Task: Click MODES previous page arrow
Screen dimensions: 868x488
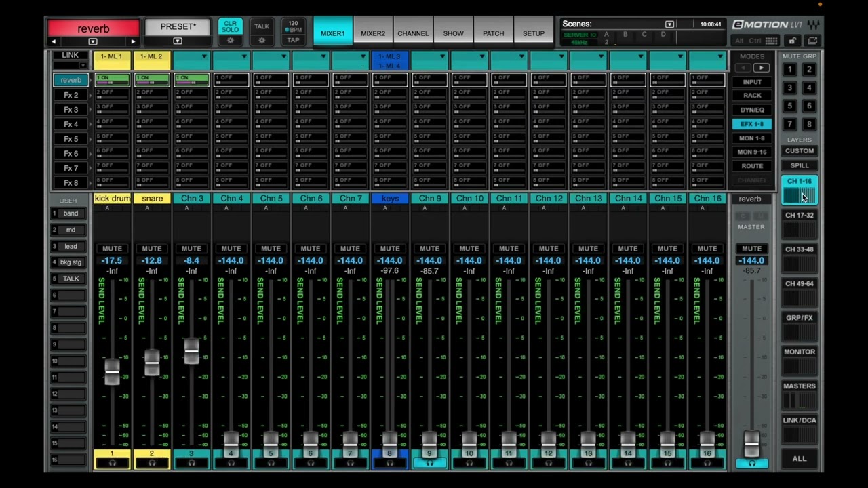Action: pos(743,68)
